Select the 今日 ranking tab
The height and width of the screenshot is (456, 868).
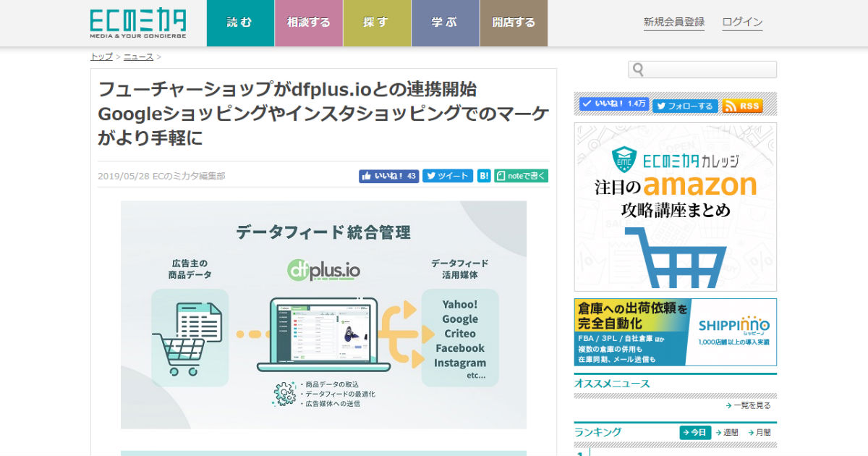tap(695, 432)
